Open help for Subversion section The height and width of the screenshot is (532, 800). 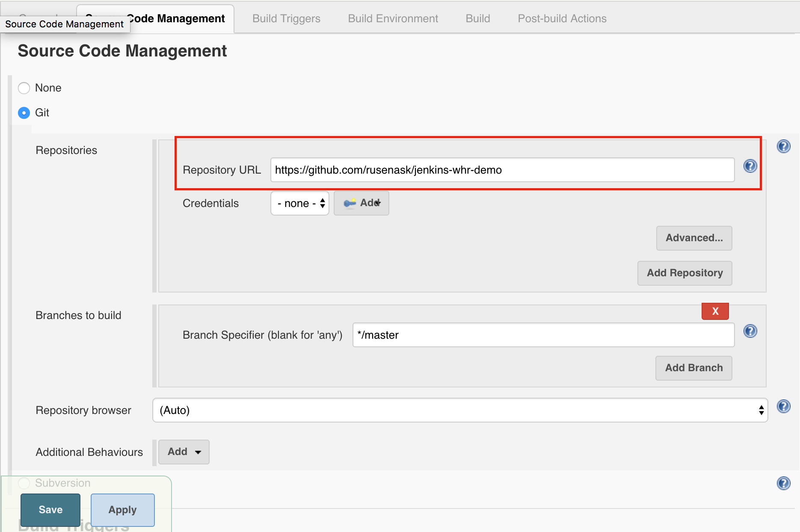[x=784, y=483]
